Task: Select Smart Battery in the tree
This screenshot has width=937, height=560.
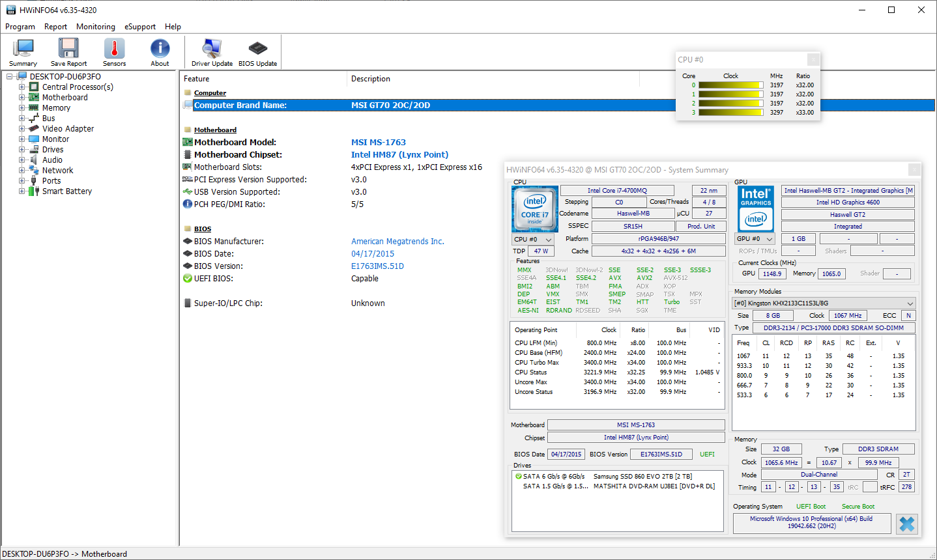Action: tap(67, 191)
